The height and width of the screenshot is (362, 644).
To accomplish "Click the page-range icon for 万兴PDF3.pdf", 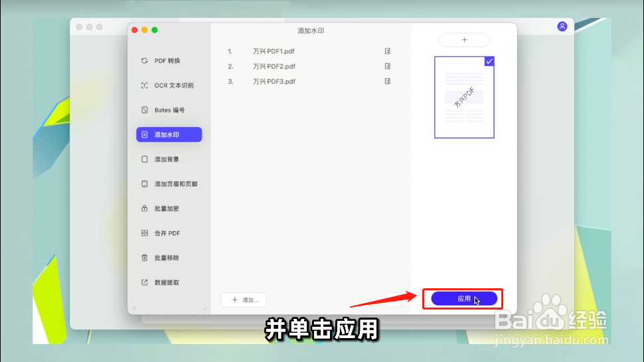I will (x=387, y=81).
